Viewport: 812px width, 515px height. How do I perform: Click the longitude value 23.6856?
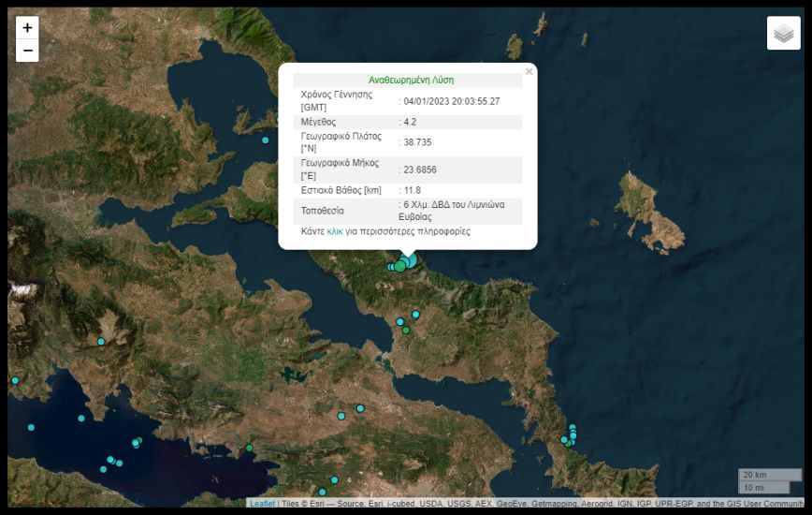pyautogui.click(x=420, y=169)
